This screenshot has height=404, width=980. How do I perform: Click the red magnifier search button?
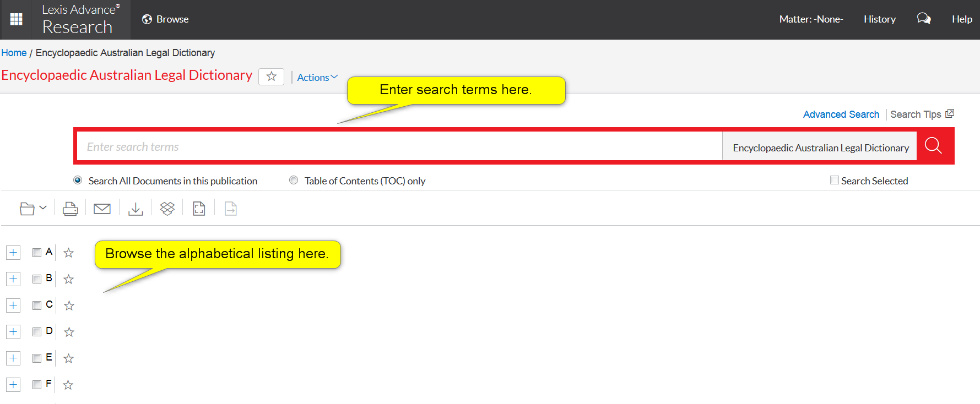click(x=934, y=146)
